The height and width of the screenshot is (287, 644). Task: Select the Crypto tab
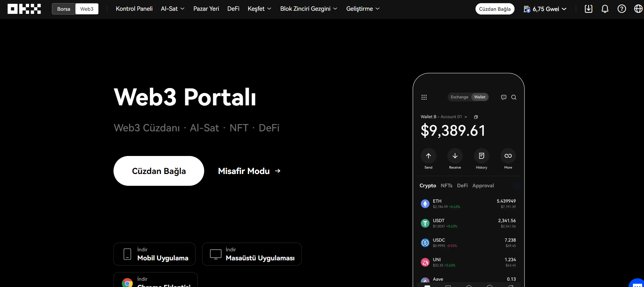428,185
